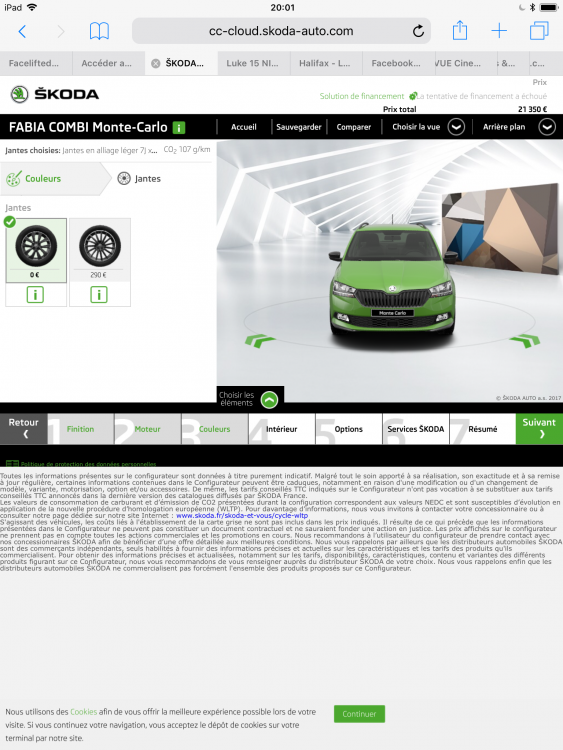Show all tabs overview icon
Image resolution: width=563 pixels, height=750 pixels.
click(539, 31)
